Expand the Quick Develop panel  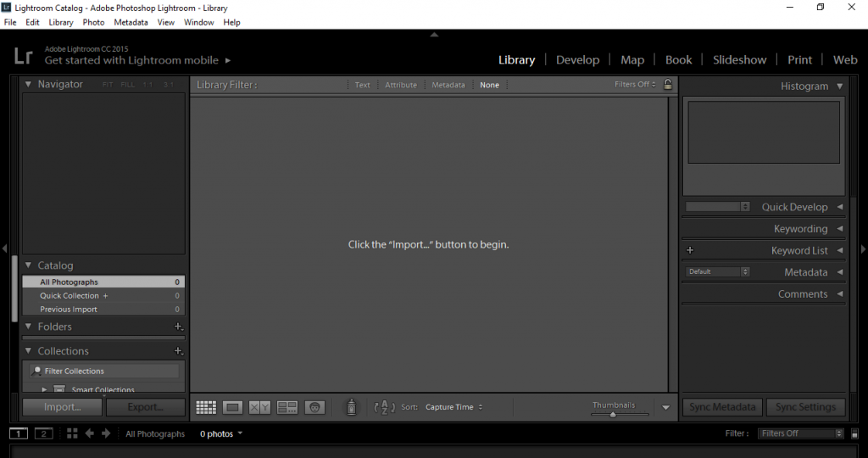point(840,207)
